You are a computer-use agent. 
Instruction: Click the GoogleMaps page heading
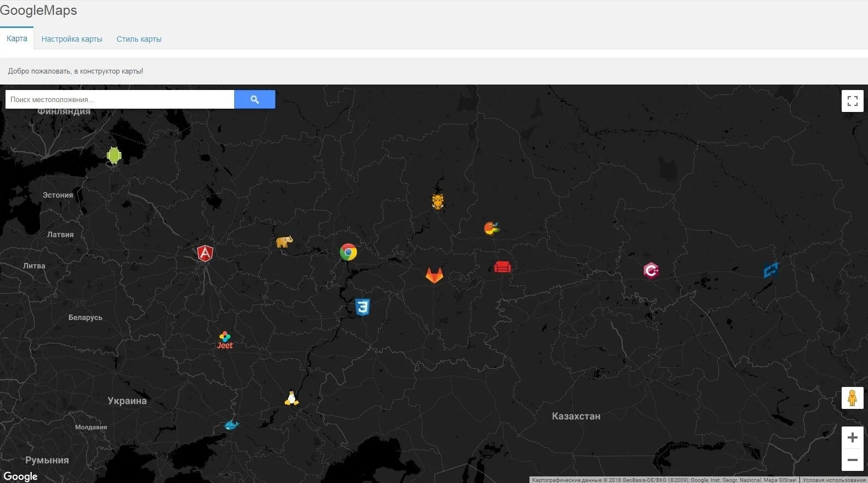coord(38,10)
